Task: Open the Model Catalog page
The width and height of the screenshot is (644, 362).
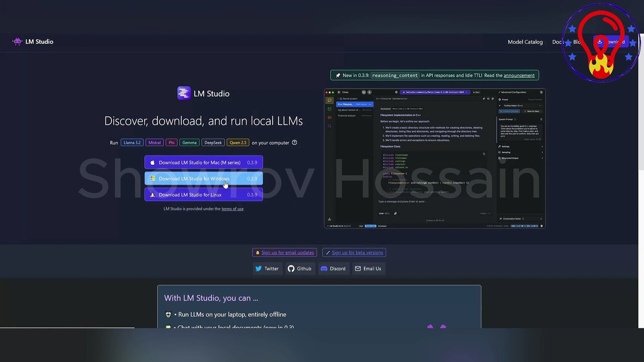Action: point(525,42)
